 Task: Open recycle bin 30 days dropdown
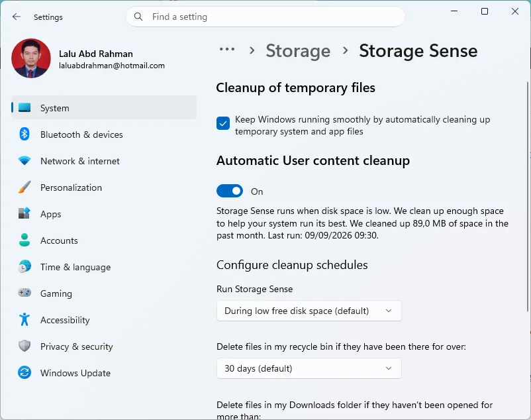coord(309,368)
